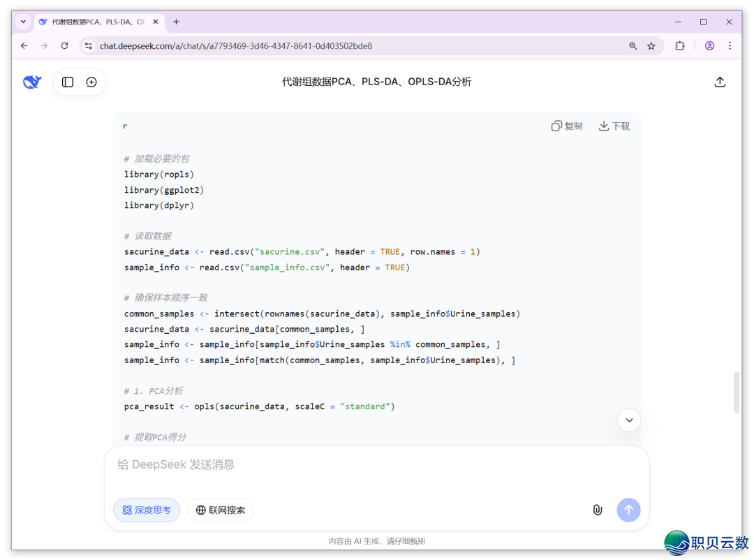Image resolution: width=754 pixels, height=560 pixels.
Task: Start a new chat with plus icon
Action: pyautogui.click(x=91, y=82)
